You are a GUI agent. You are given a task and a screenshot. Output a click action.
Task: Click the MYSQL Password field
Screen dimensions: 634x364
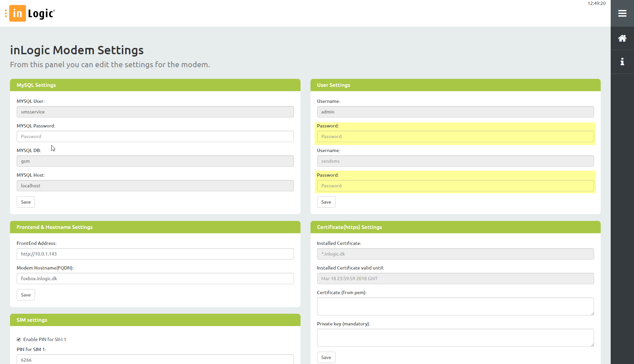pos(155,136)
